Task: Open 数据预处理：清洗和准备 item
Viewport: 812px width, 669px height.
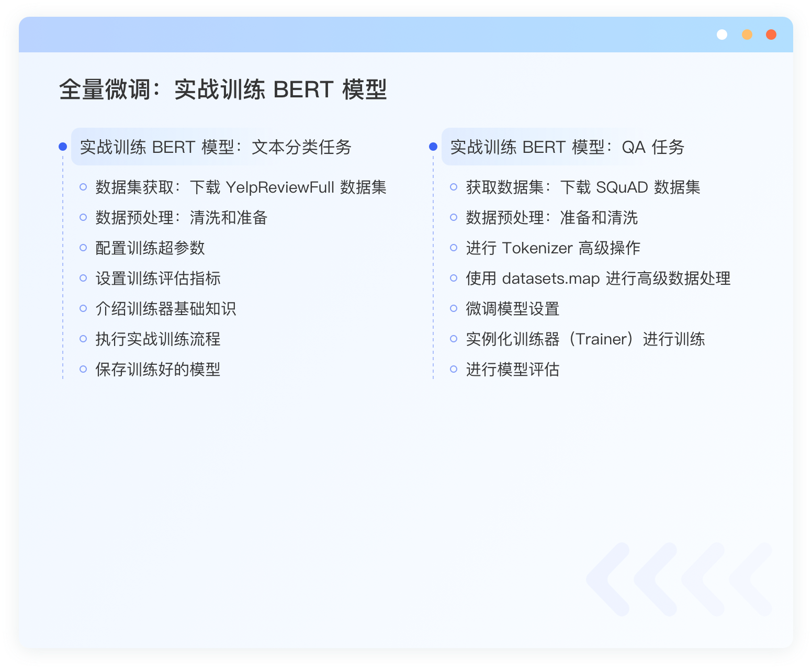Action: 181,218
